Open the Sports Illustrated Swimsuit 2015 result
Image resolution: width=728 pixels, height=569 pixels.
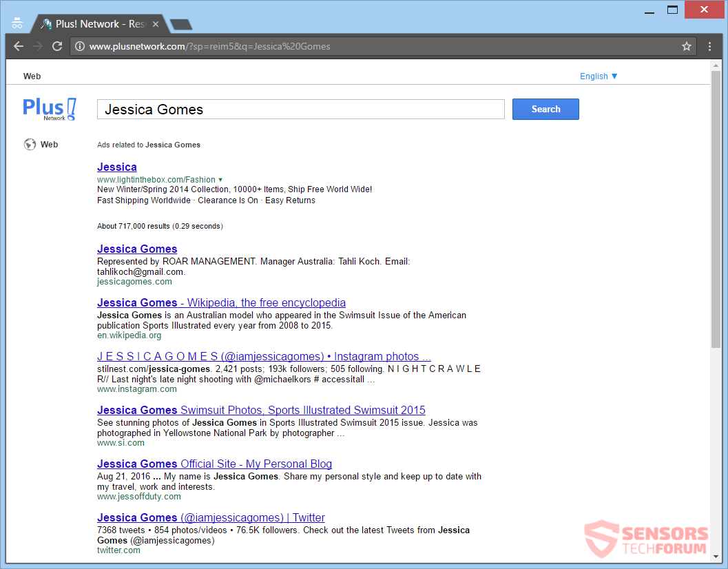261,410
